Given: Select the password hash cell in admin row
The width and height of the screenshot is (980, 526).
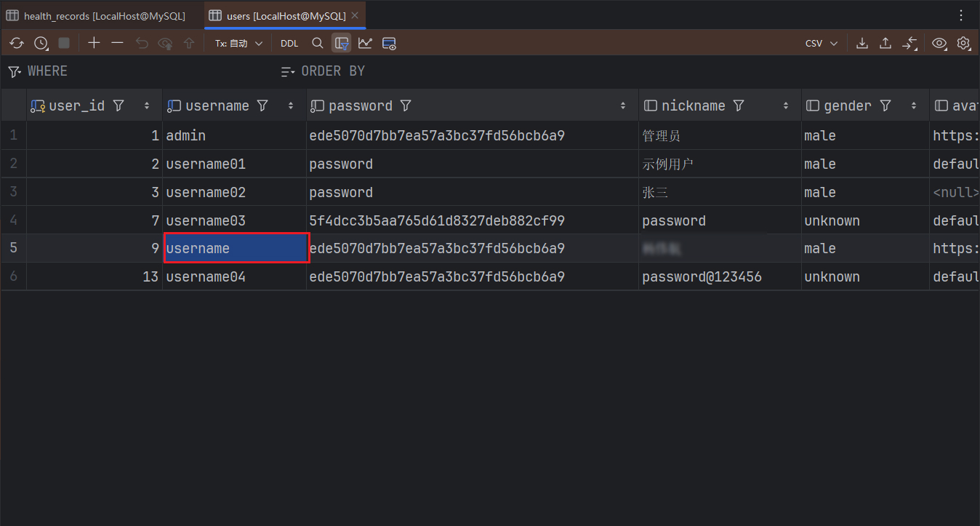Looking at the screenshot, I should (x=473, y=135).
